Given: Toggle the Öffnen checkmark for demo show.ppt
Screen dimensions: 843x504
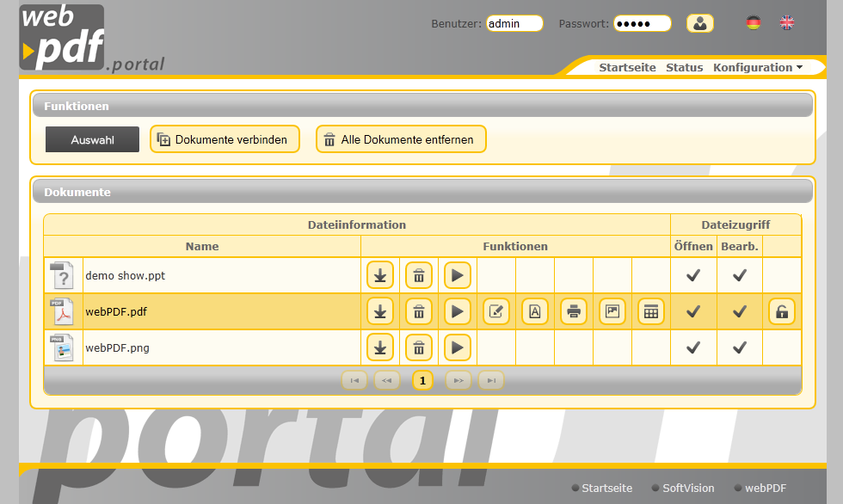Looking at the screenshot, I should click(x=693, y=274).
